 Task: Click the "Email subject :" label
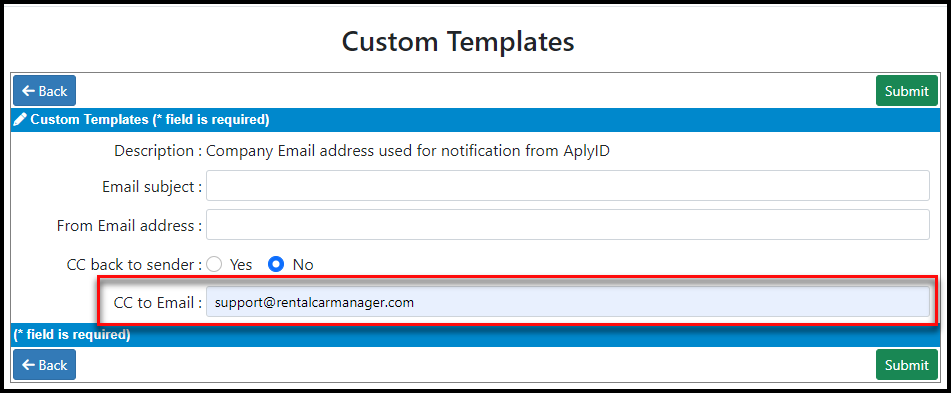(152, 187)
